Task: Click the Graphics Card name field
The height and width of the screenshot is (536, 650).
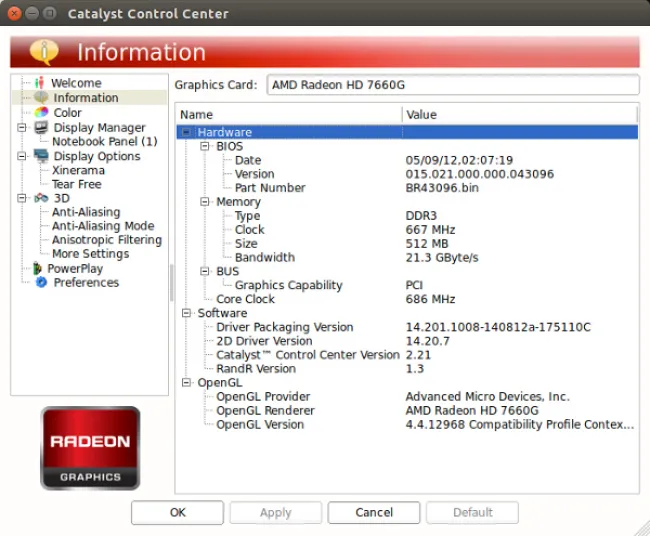Action: 451,85
